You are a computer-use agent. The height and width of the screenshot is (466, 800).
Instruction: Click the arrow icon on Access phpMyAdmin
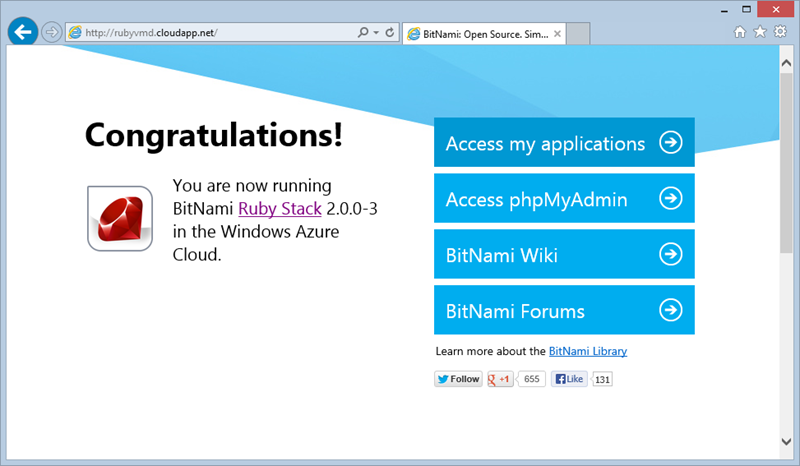[x=670, y=198]
